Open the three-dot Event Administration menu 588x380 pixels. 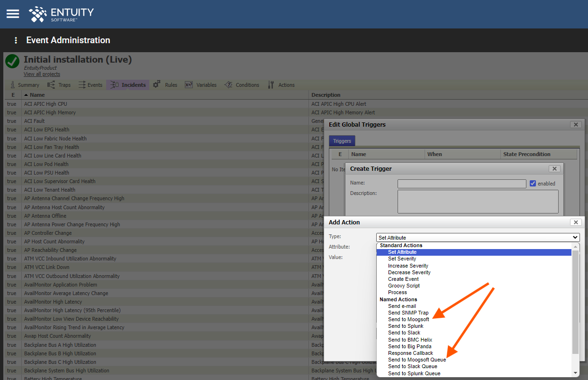click(x=16, y=40)
